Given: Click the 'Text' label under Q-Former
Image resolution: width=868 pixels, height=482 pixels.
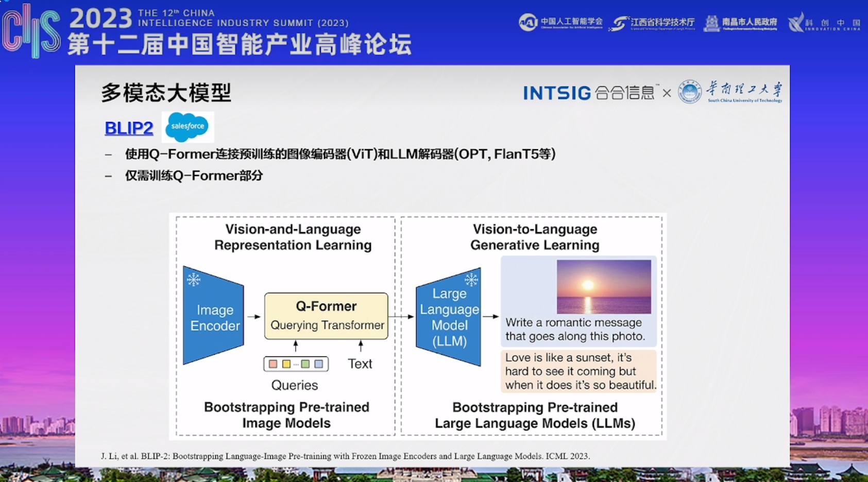Looking at the screenshot, I should coord(360,364).
